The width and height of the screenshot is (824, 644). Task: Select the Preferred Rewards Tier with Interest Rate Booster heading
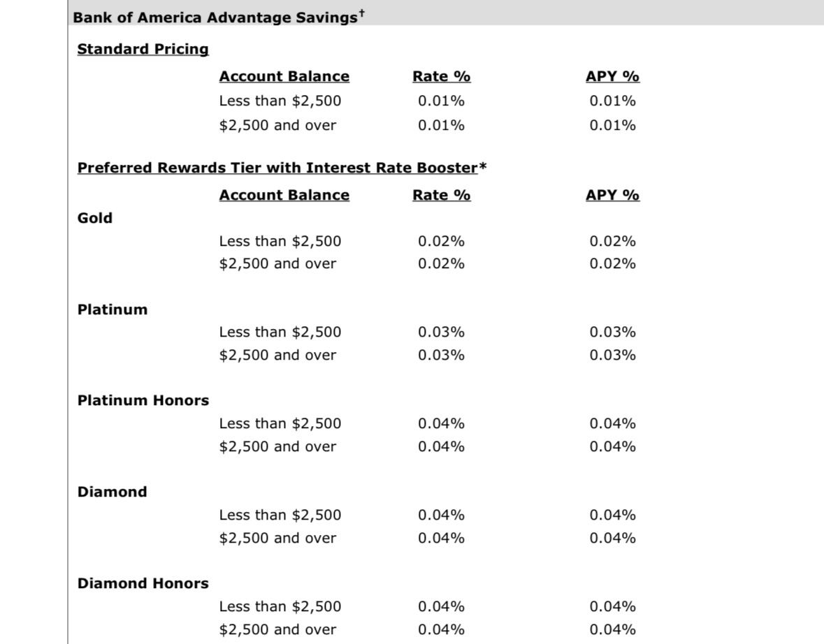[277, 168]
